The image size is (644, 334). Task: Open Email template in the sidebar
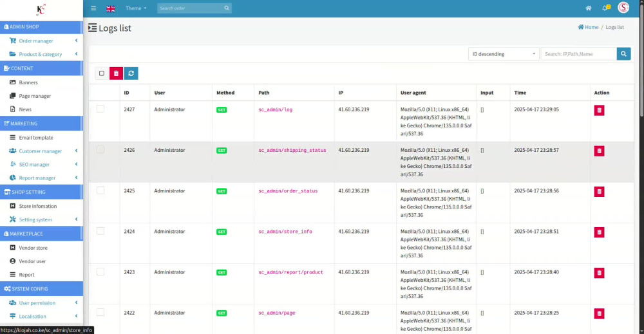[35, 138]
